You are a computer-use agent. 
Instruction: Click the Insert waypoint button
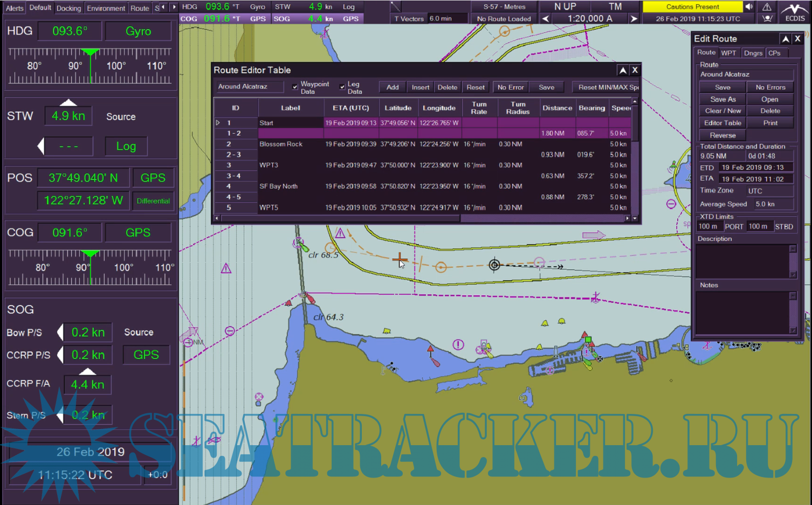(421, 87)
